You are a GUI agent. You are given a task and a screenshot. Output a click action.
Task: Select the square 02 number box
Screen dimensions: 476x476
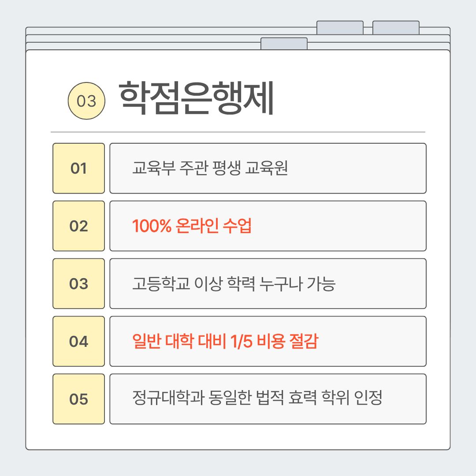coord(78,226)
